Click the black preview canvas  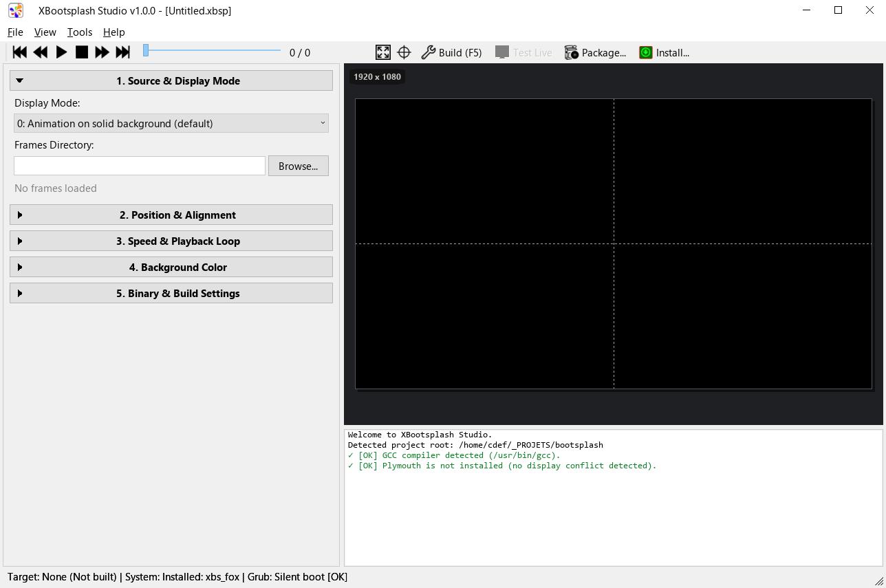(614, 243)
